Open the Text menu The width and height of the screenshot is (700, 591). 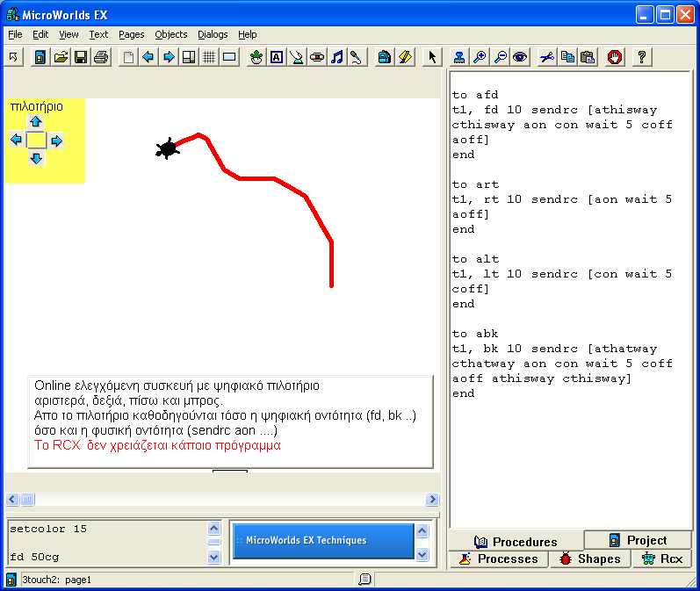pos(98,34)
